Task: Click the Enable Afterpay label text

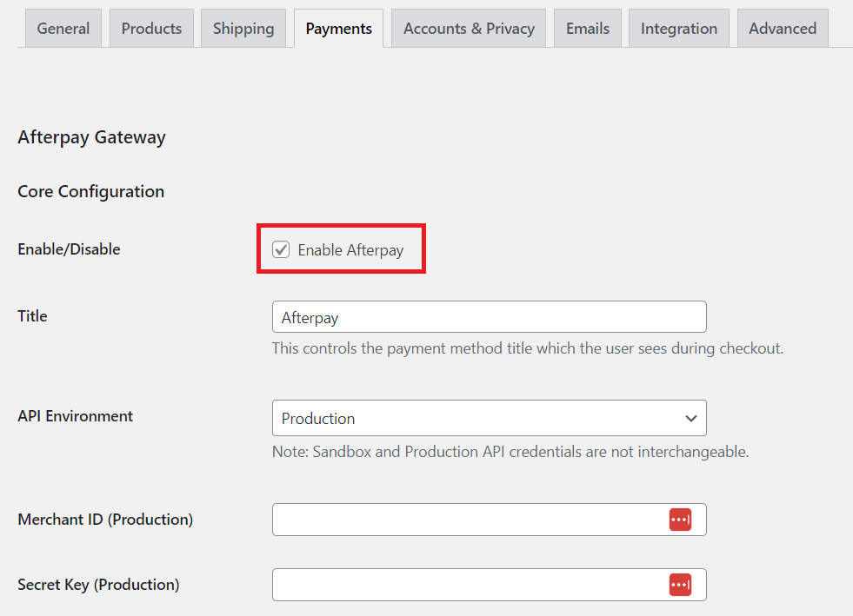Action: 350,250
